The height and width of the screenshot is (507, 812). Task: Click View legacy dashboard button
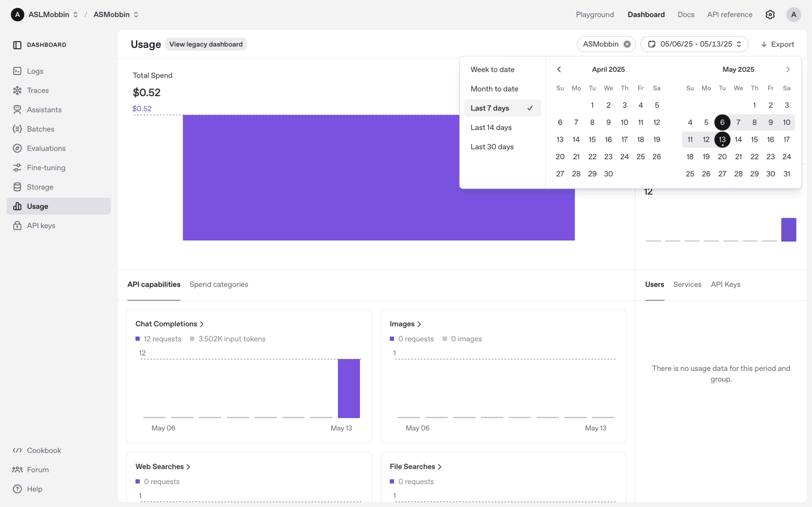tap(206, 44)
